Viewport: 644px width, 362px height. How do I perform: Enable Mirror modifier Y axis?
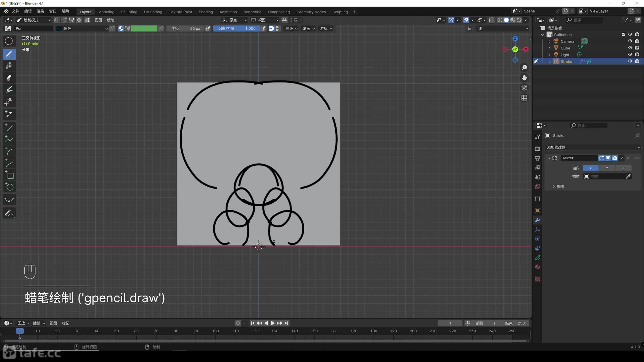[607, 168]
